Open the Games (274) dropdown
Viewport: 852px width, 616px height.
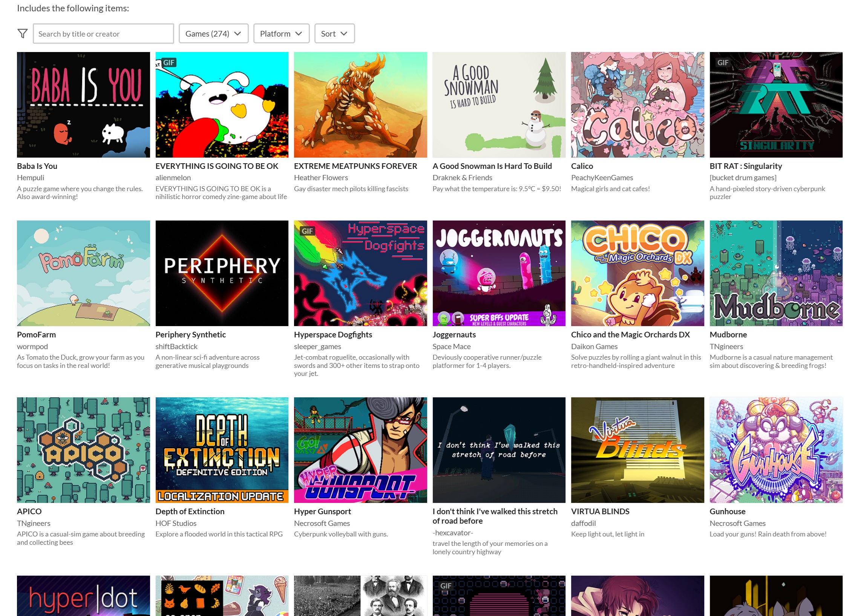point(213,33)
